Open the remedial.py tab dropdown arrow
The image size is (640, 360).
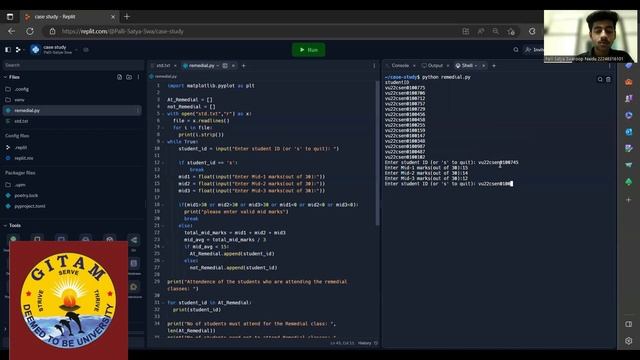pyautogui.click(x=218, y=66)
